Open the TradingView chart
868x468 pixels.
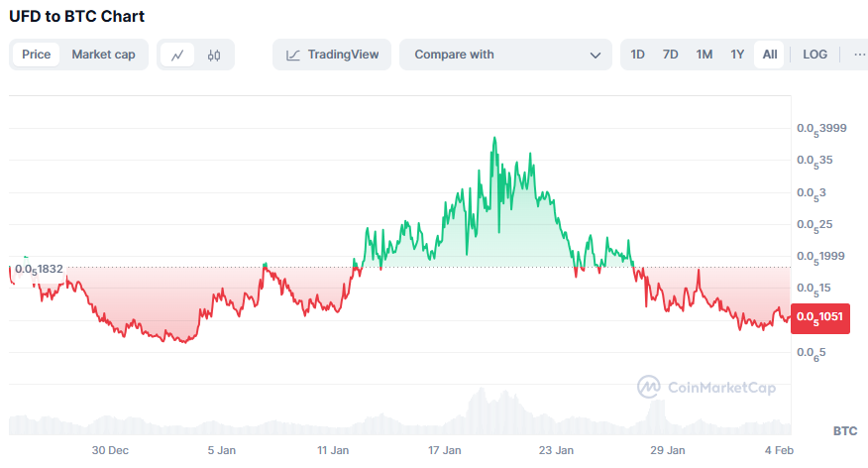pos(332,55)
